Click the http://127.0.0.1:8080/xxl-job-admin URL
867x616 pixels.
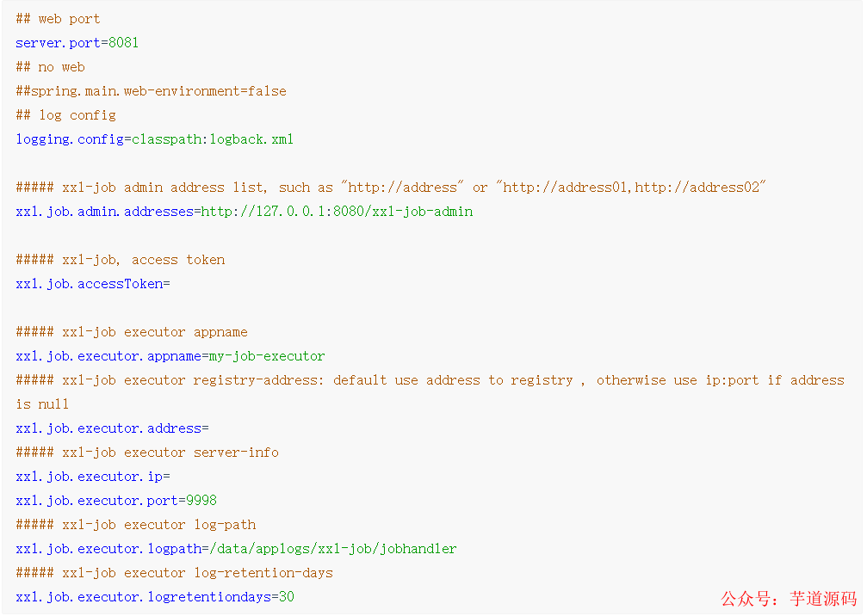[337, 212]
